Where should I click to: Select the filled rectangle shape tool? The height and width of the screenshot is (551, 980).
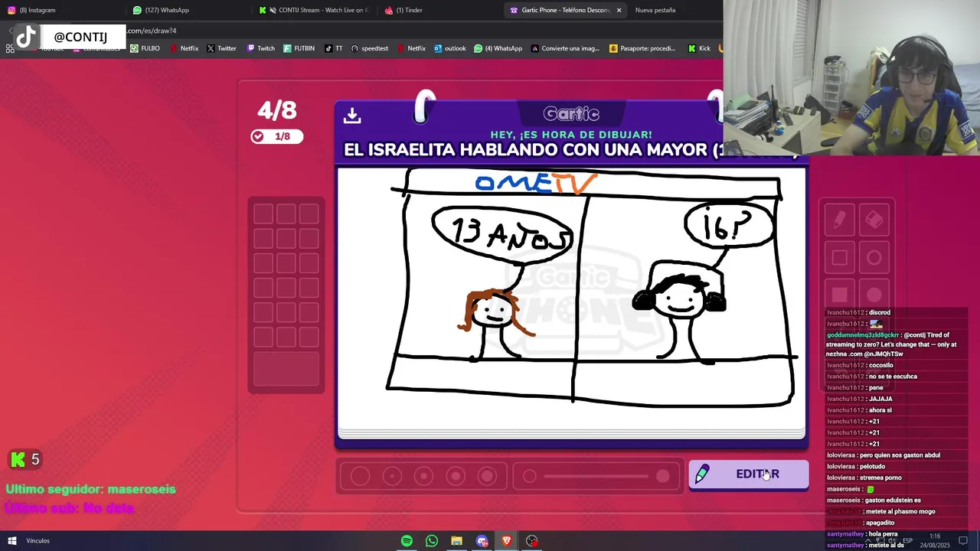click(839, 295)
